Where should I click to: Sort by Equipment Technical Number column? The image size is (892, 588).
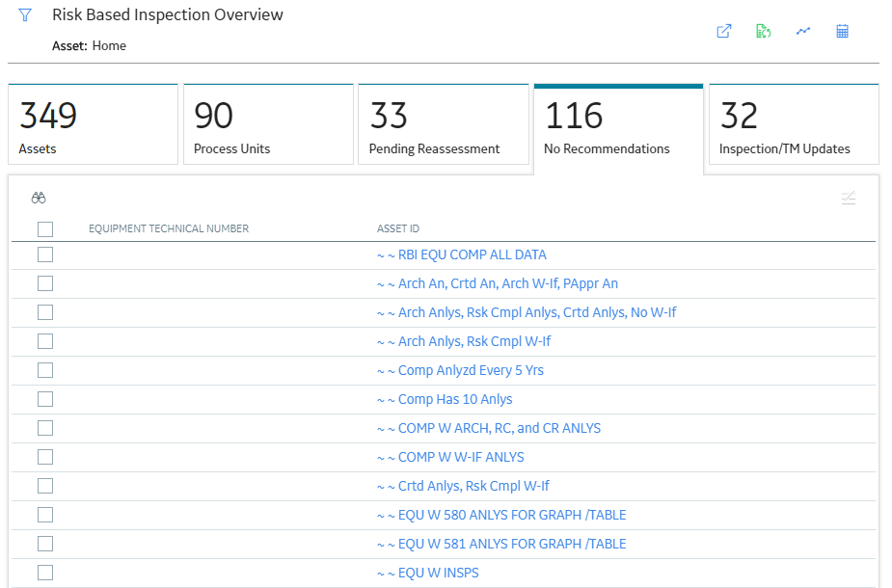point(169,228)
